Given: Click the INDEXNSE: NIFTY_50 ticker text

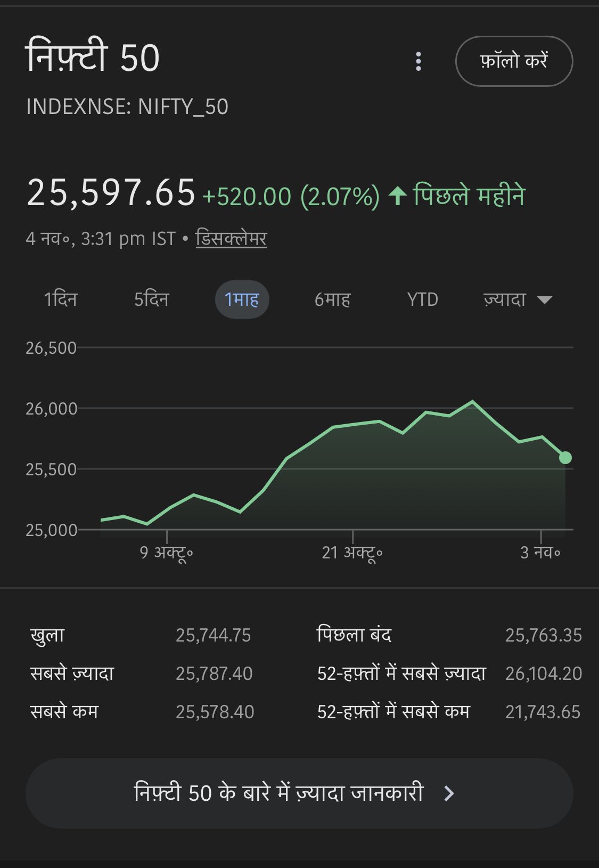Looking at the screenshot, I should click(x=127, y=107).
